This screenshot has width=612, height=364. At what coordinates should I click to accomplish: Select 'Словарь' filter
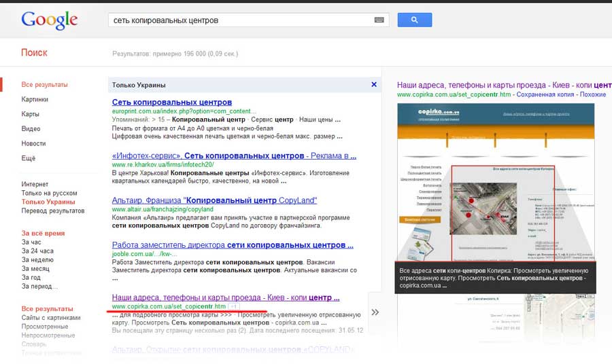pyautogui.click(x=33, y=344)
